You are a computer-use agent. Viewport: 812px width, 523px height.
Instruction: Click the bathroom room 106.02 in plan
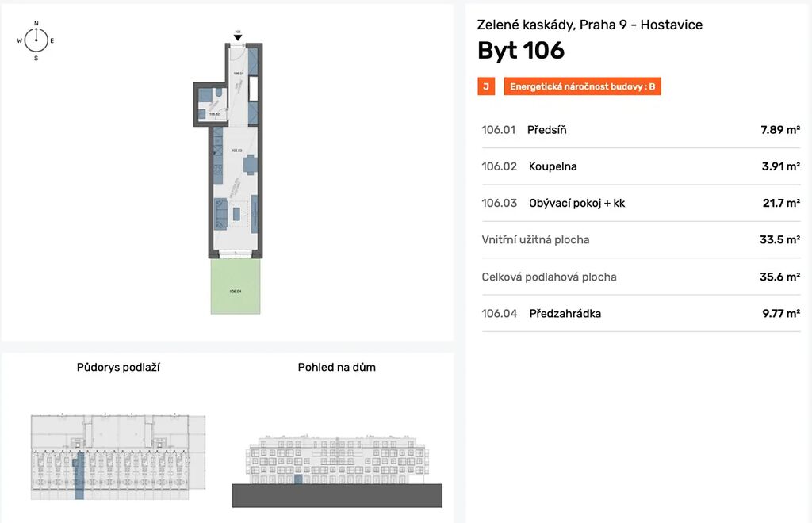pyautogui.click(x=213, y=105)
